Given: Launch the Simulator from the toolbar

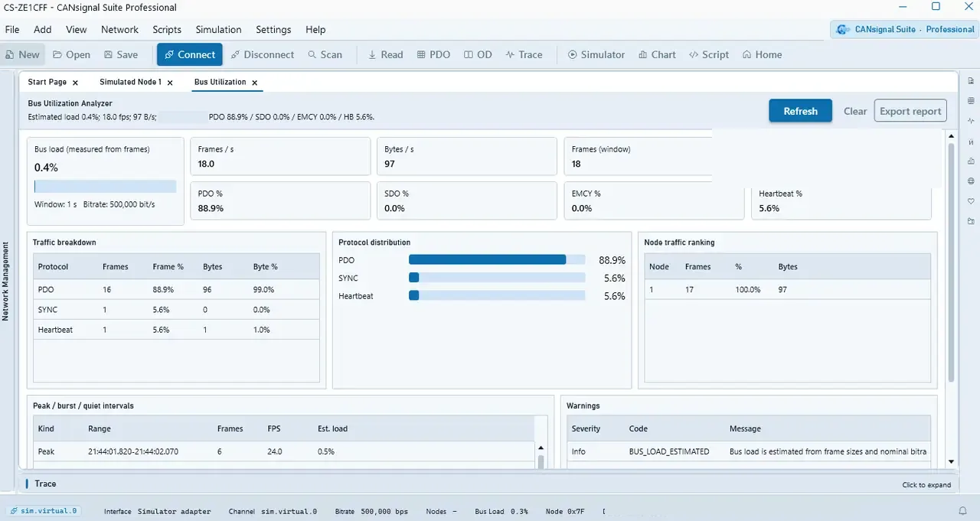Looking at the screenshot, I should [x=596, y=54].
